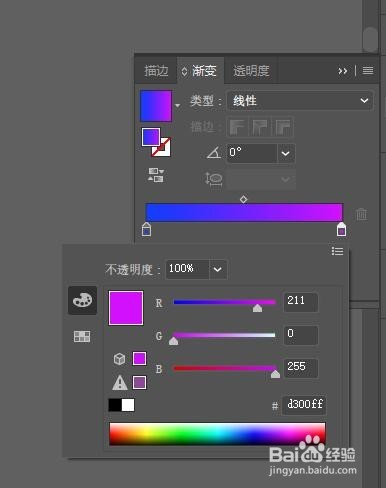Screen dimensions: 386x488
Task: Click the angle input field showing 0°
Action: click(252, 153)
